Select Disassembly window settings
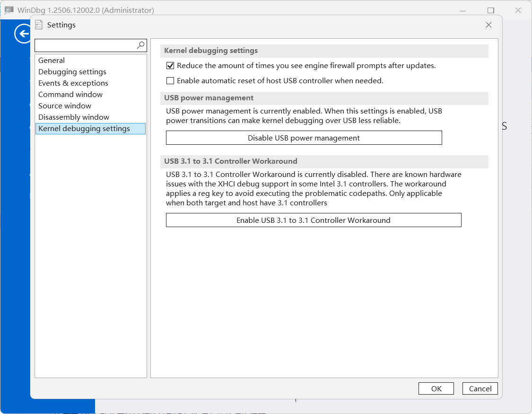This screenshot has width=532, height=414. coord(91,117)
